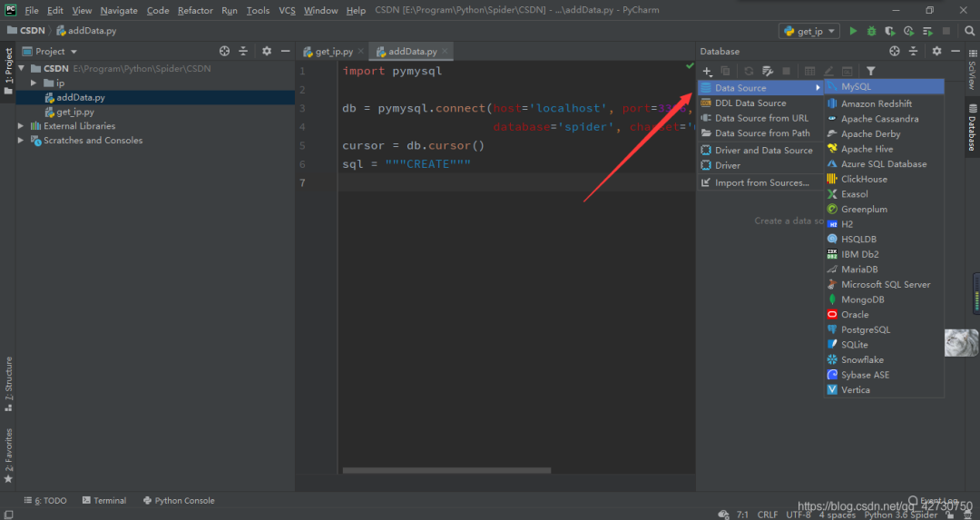980x520 pixels.
Task: Open the Tools menu
Action: (x=258, y=11)
